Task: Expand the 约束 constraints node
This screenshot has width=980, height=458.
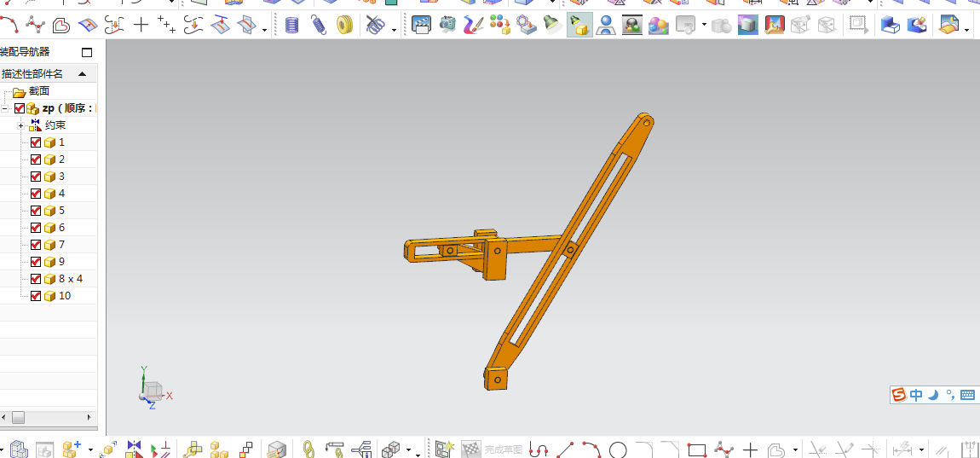Action: point(20,125)
